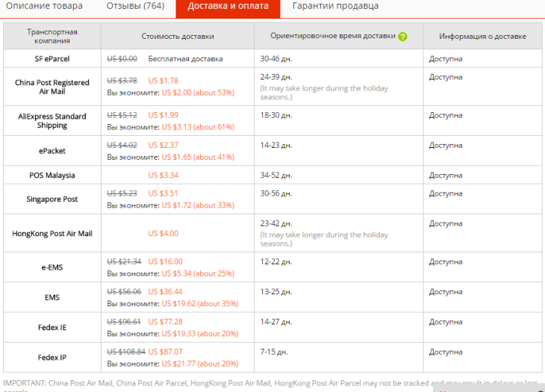Click the US $3.34 price
The width and height of the screenshot is (545, 392).
tap(163, 175)
